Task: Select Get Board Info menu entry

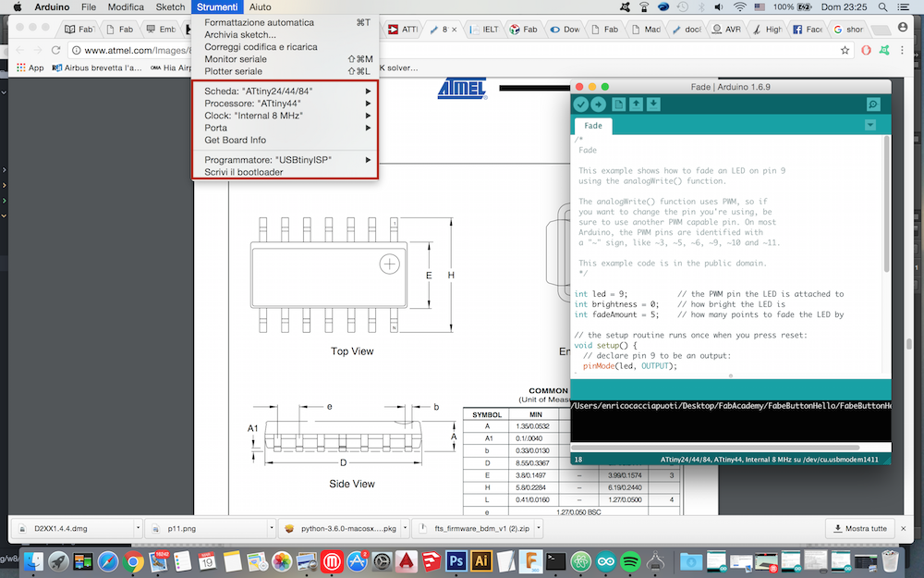Action: tap(286, 141)
